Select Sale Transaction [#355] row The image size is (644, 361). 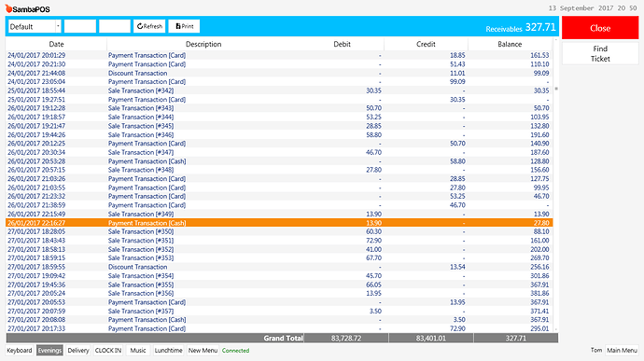(x=279, y=285)
